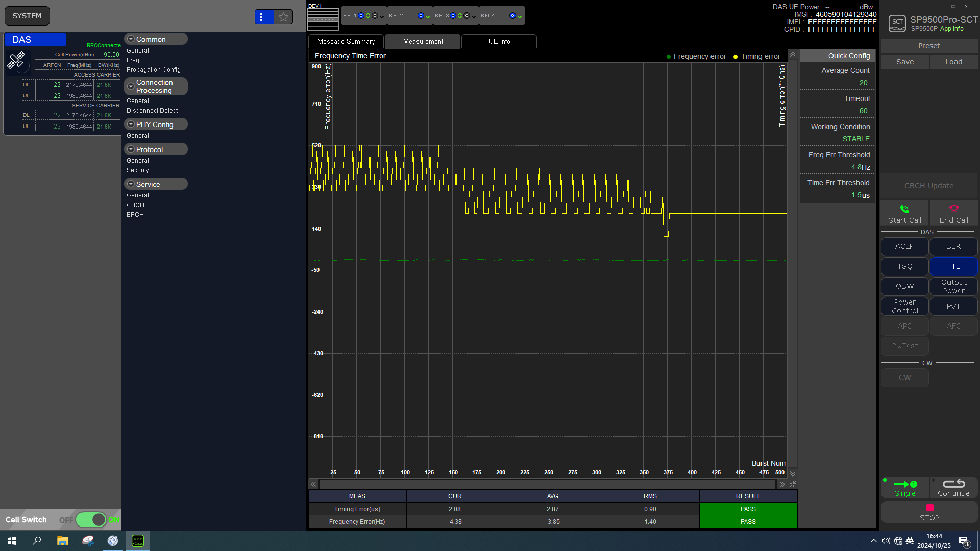The width and height of the screenshot is (980, 551).
Task: Click the chart horizontal scrollbar
Action: click(x=548, y=484)
